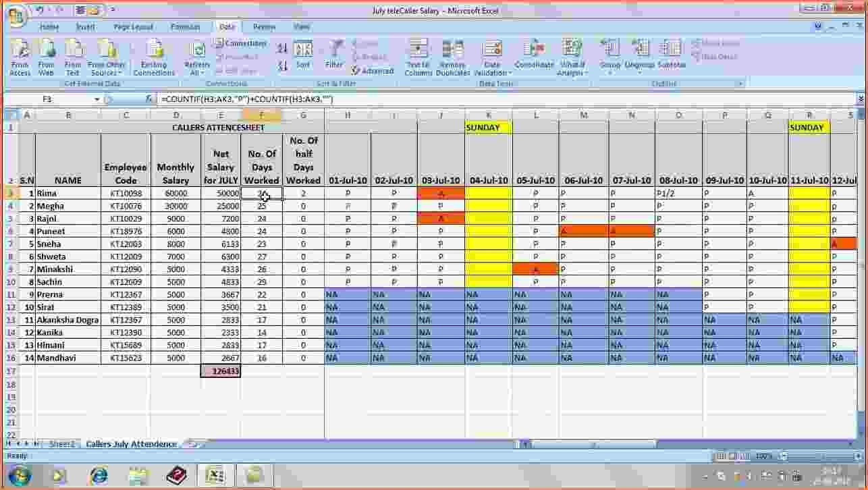Image resolution: width=868 pixels, height=490 pixels.
Task: Open the Formulas ribbon tab
Action: 185,27
